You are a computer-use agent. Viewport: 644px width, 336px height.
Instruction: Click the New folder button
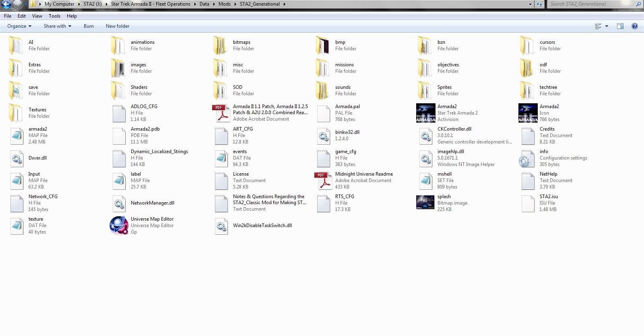coord(118,26)
